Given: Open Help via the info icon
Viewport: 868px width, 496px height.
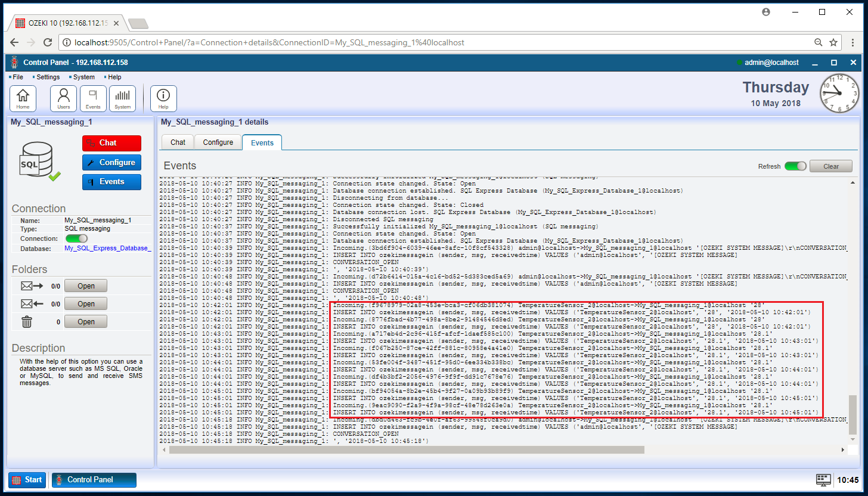Looking at the screenshot, I should [x=163, y=98].
